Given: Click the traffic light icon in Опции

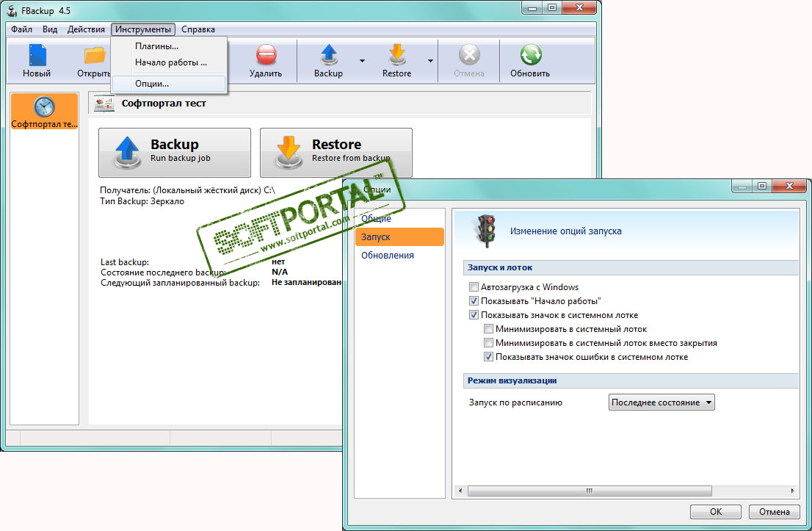Looking at the screenshot, I should [x=486, y=231].
